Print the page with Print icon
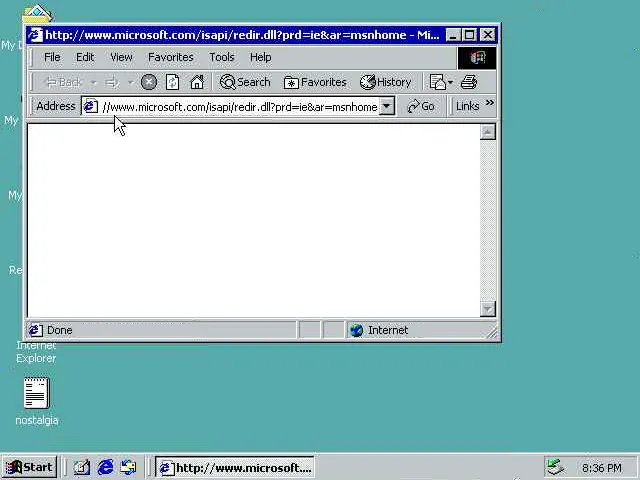 pos(469,82)
